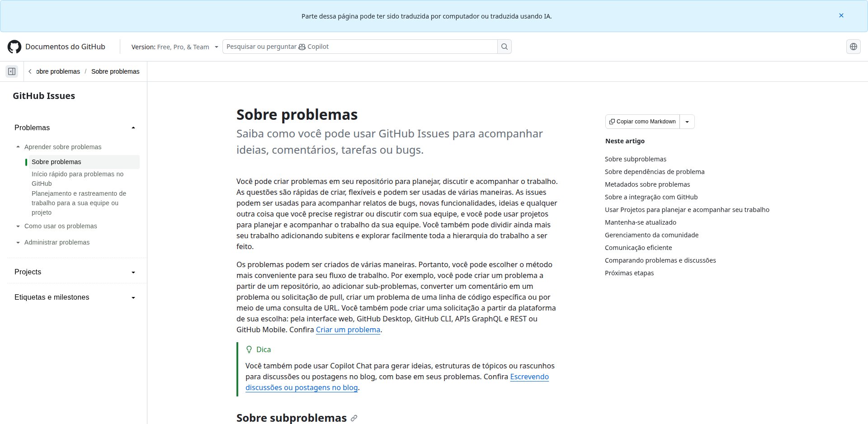Jump to Gerenciamento da comunidade
868x424 pixels.
click(x=652, y=235)
